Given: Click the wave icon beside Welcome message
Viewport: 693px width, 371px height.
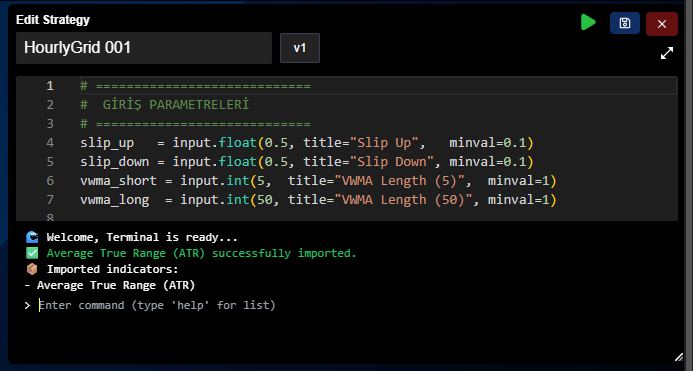Looking at the screenshot, I should [x=32, y=237].
